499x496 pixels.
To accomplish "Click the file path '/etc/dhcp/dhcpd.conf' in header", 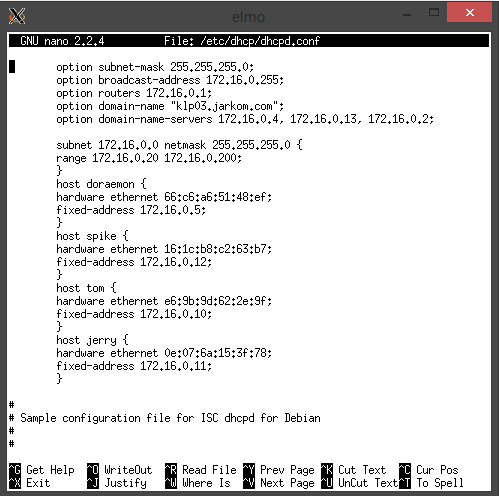I will point(260,41).
